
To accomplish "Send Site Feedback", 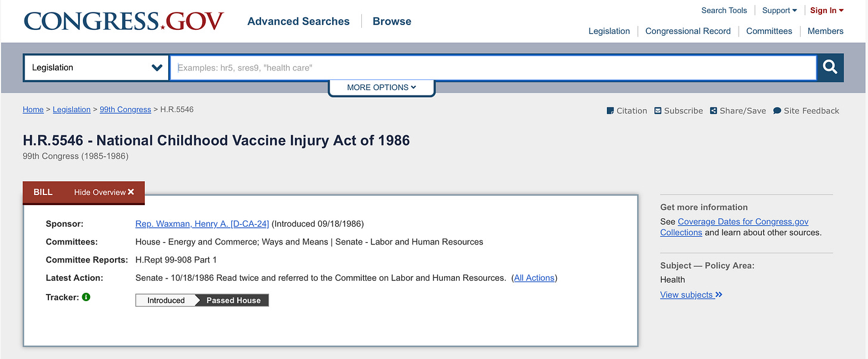I will point(806,110).
